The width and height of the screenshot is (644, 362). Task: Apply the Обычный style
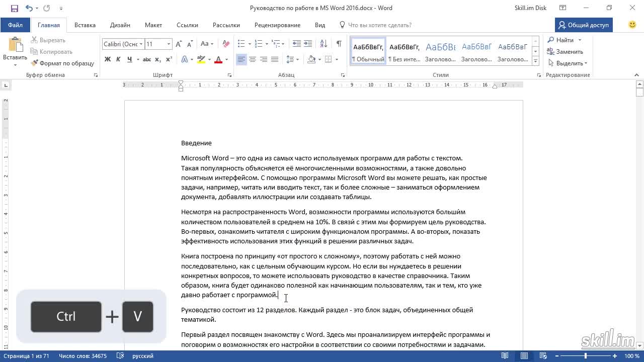click(368, 52)
